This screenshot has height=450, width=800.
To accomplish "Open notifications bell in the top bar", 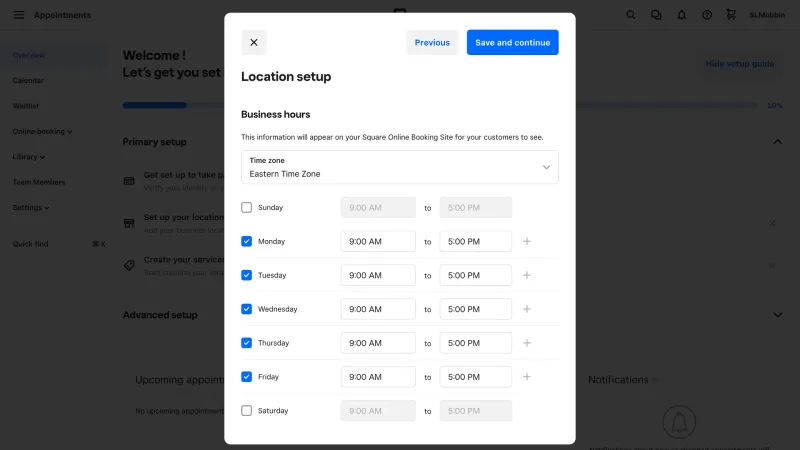I will click(682, 15).
